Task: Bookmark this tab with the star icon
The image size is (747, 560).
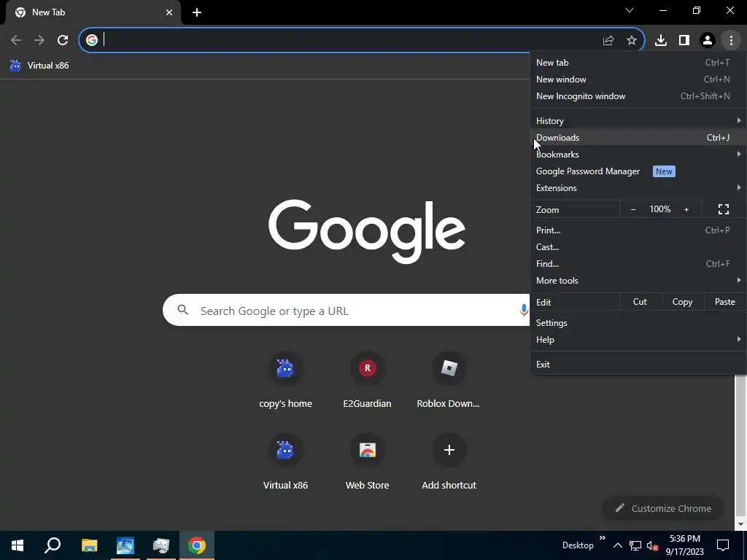Action: click(x=632, y=41)
